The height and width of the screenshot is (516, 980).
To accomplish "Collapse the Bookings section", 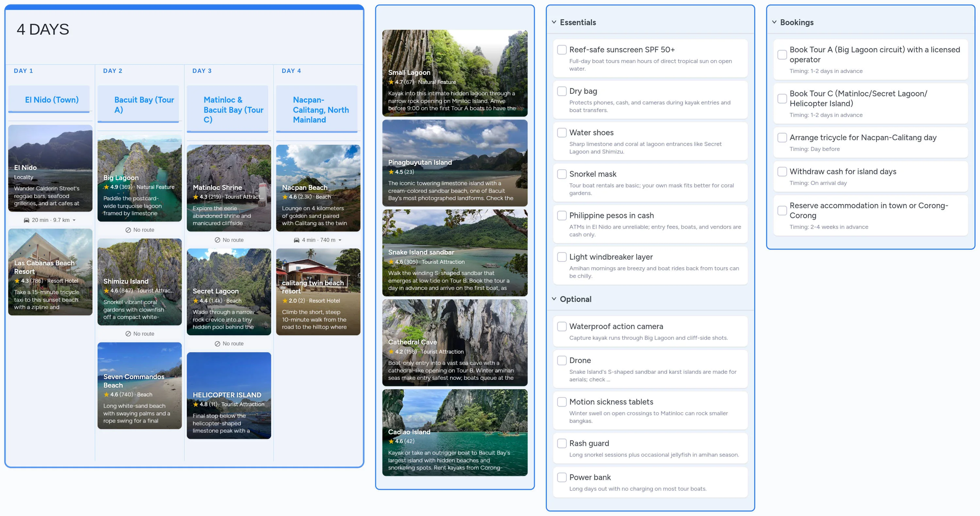I will tap(775, 23).
